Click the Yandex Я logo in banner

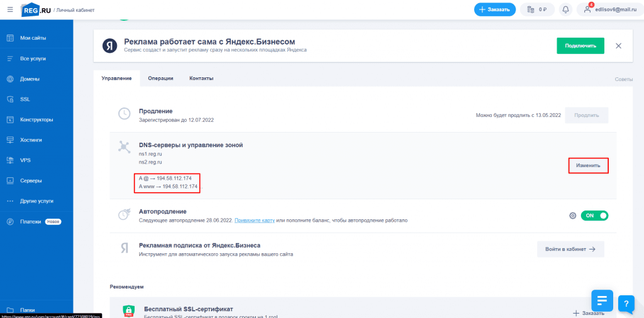(x=109, y=45)
